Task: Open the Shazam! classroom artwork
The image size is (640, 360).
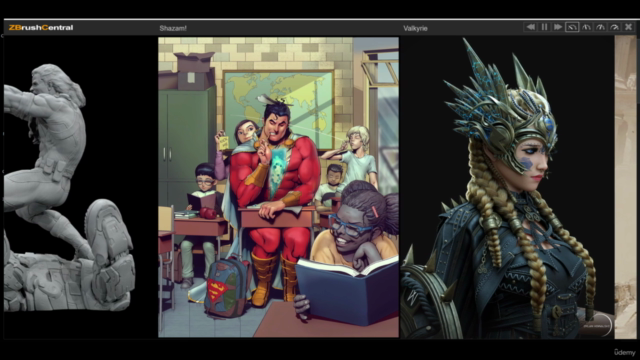Action: pyautogui.click(x=278, y=187)
